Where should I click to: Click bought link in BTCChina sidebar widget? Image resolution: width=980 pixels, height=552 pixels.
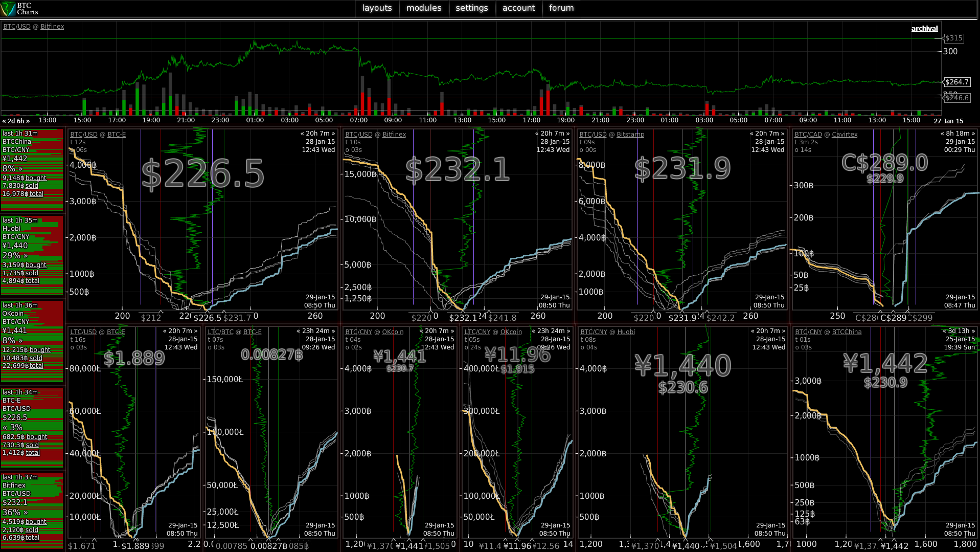tap(36, 178)
